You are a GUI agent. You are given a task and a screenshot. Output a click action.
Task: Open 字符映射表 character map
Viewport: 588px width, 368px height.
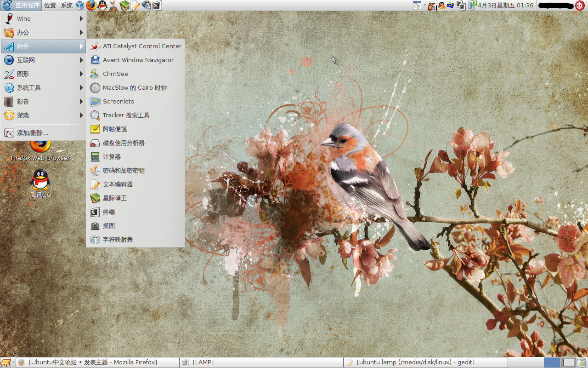point(136,239)
